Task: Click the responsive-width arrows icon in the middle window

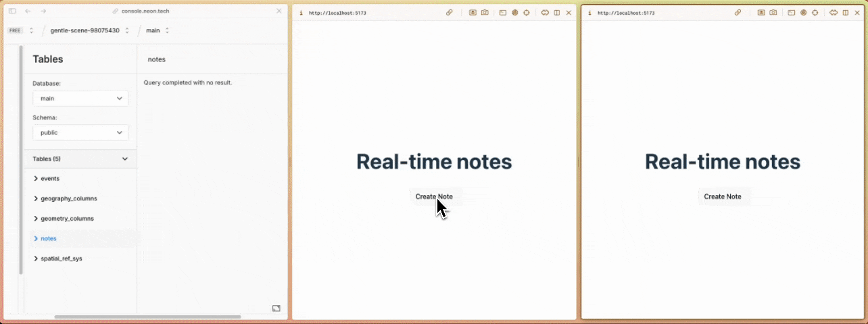Action: pos(545,13)
